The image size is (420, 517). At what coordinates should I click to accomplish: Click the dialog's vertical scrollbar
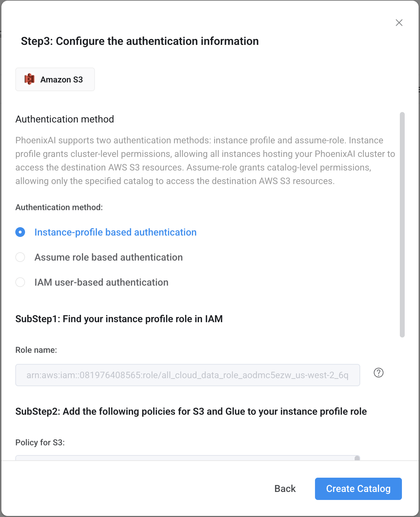pos(402,225)
